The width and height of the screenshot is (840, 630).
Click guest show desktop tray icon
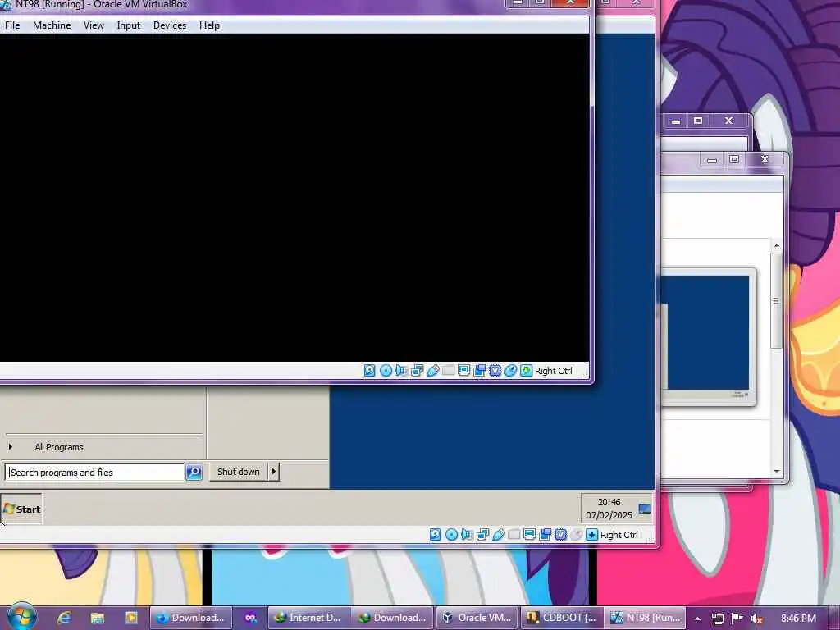[x=645, y=509]
